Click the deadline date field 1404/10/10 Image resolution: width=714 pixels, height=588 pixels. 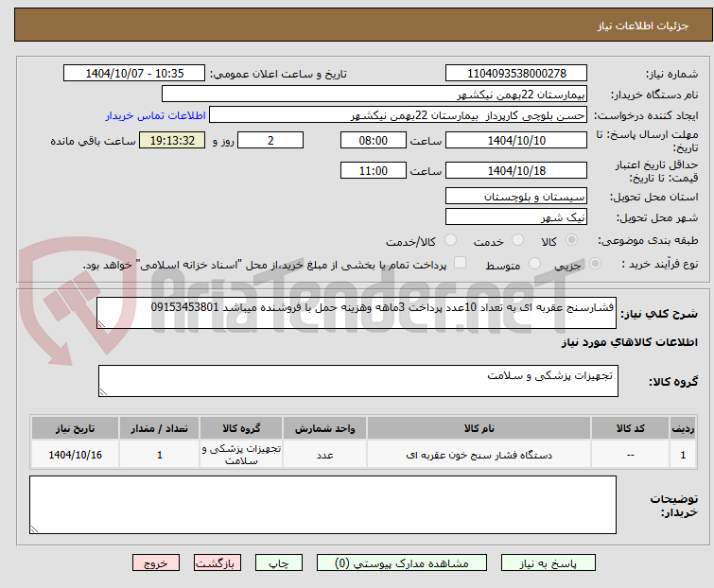pyautogui.click(x=516, y=140)
